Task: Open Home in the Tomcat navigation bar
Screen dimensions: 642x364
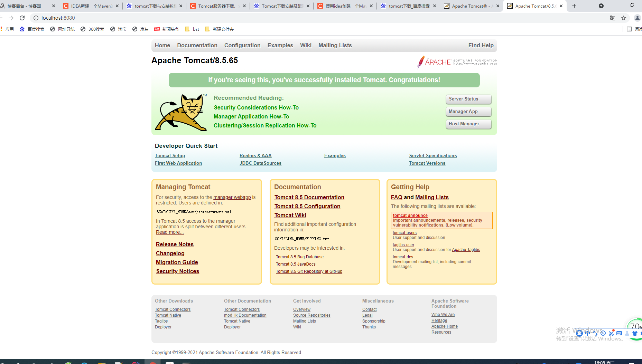Action: (x=162, y=46)
